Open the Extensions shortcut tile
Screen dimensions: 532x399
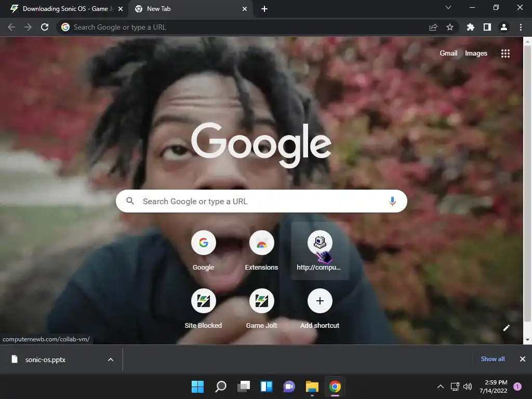pos(262,251)
